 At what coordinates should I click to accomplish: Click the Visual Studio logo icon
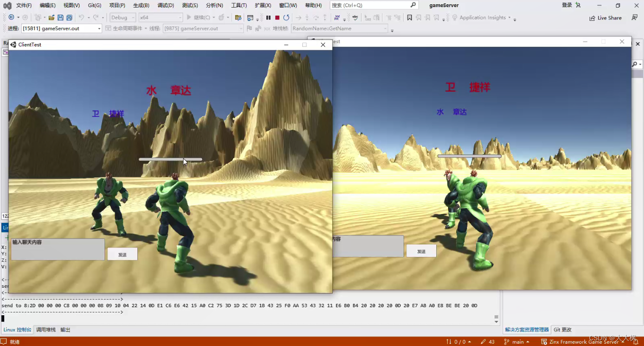point(7,6)
